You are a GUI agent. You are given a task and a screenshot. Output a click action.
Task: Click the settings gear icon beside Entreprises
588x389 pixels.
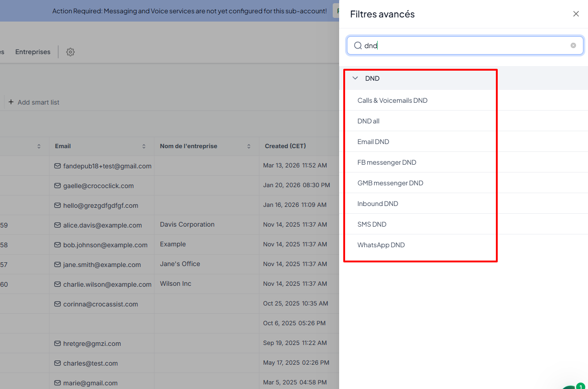(x=70, y=52)
